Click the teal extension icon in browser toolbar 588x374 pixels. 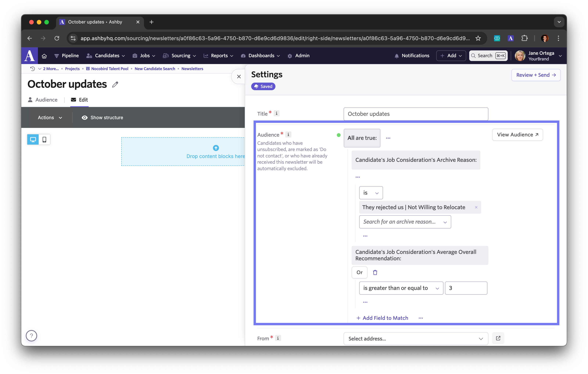pyautogui.click(x=497, y=38)
